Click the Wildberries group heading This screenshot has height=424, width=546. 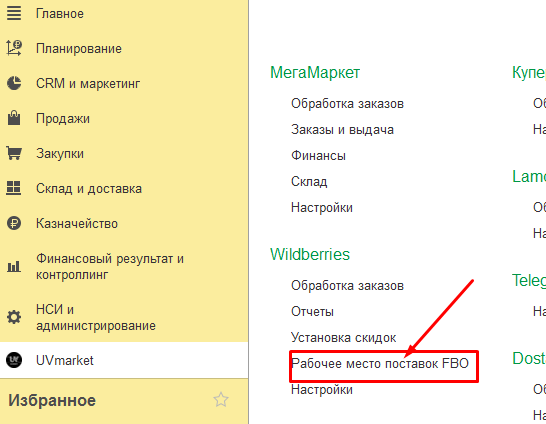[x=310, y=254]
